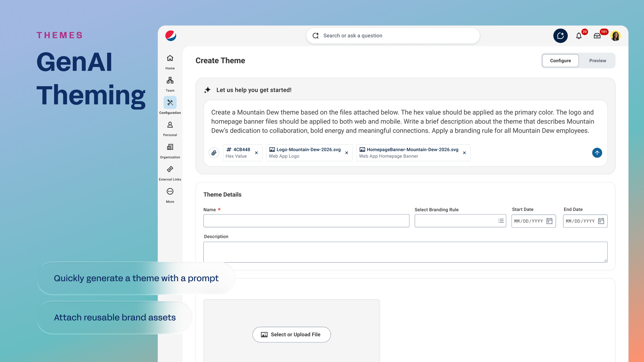
Task: Click the paperclip attach file icon
Action: click(214, 153)
